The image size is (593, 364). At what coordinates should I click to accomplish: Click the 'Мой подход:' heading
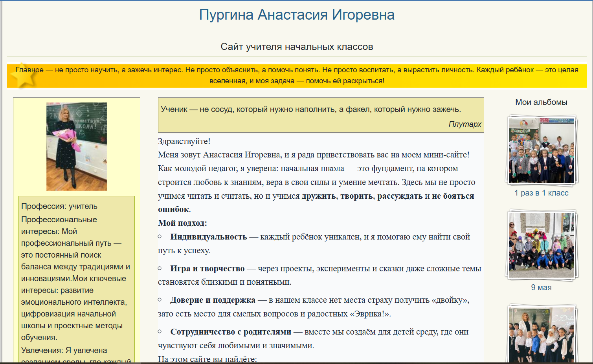(x=182, y=223)
